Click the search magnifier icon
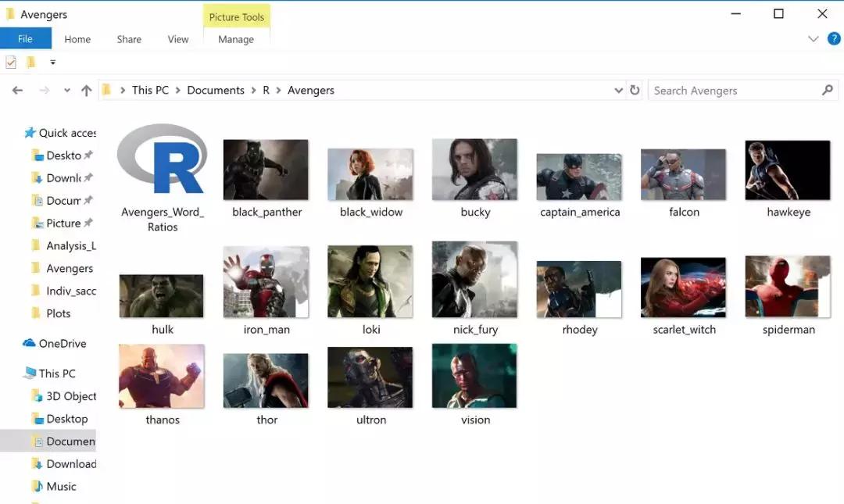This screenshot has width=844, height=504. pyautogui.click(x=828, y=91)
